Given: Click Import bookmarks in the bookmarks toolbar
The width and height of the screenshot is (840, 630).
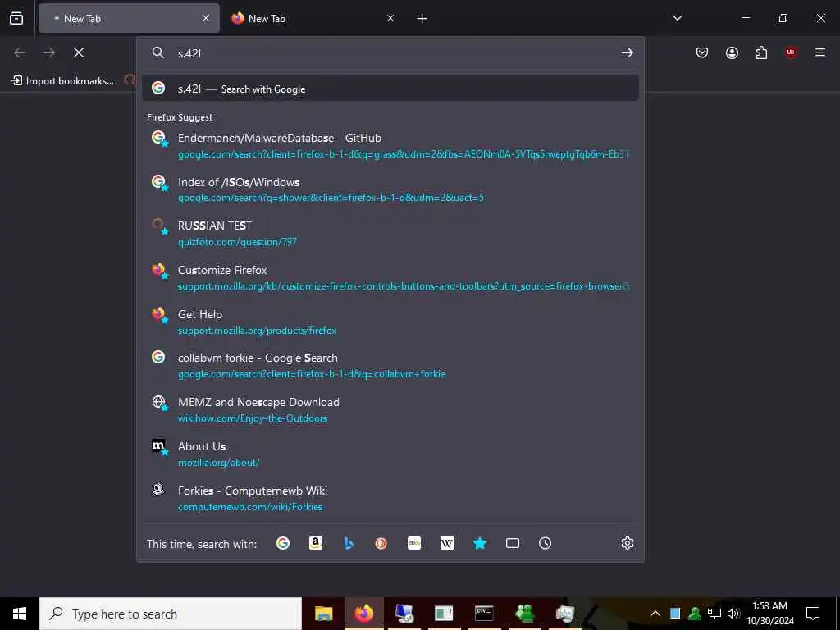Looking at the screenshot, I should tap(62, 81).
